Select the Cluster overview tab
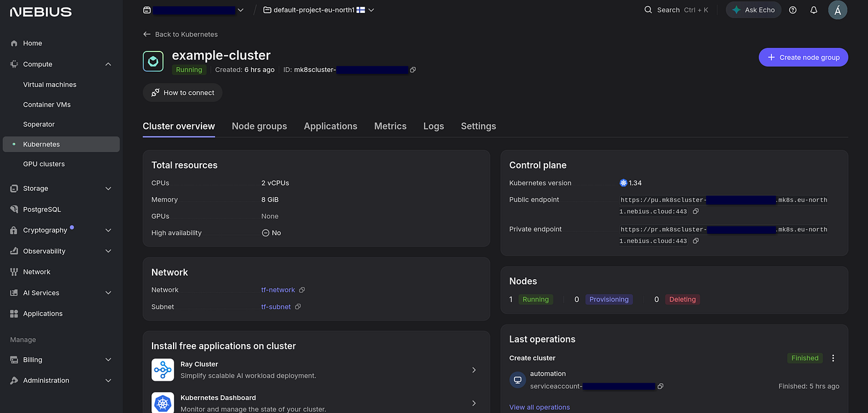This screenshot has width=868, height=413. [179, 126]
